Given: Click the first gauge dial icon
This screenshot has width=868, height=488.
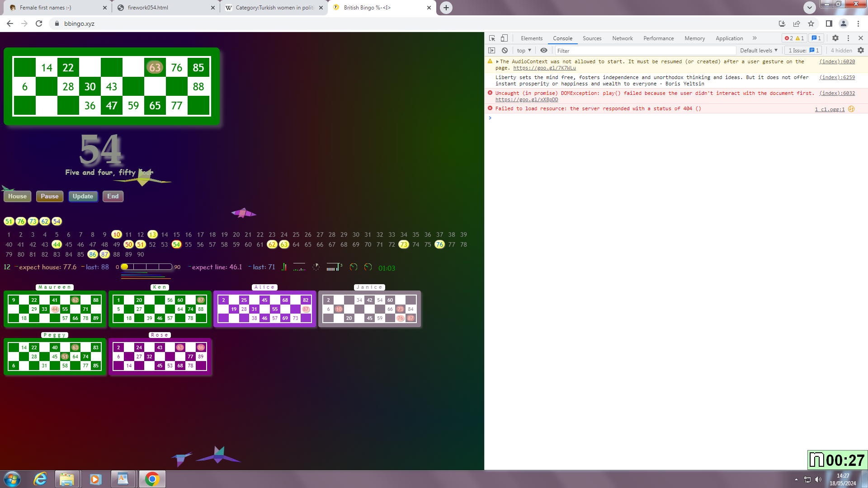Looking at the screenshot, I should (x=354, y=267).
